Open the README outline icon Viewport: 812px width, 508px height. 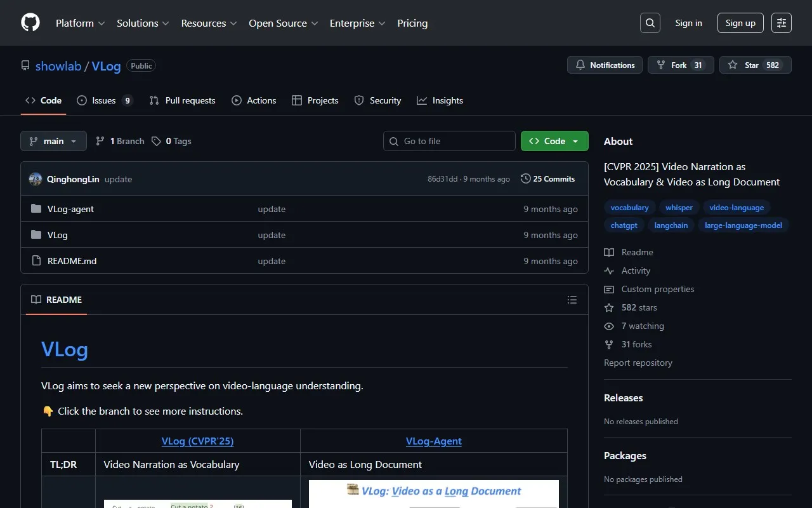click(x=572, y=300)
